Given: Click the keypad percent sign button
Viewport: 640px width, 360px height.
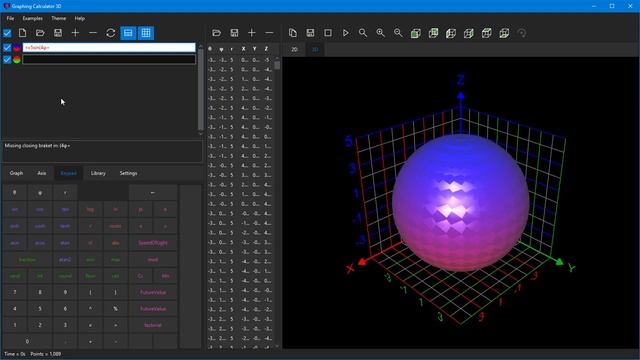Looking at the screenshot, I should coord(116,309).
